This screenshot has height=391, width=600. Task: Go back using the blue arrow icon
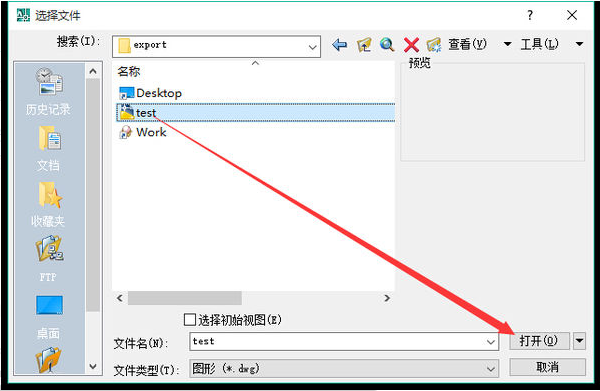(339, 45)
